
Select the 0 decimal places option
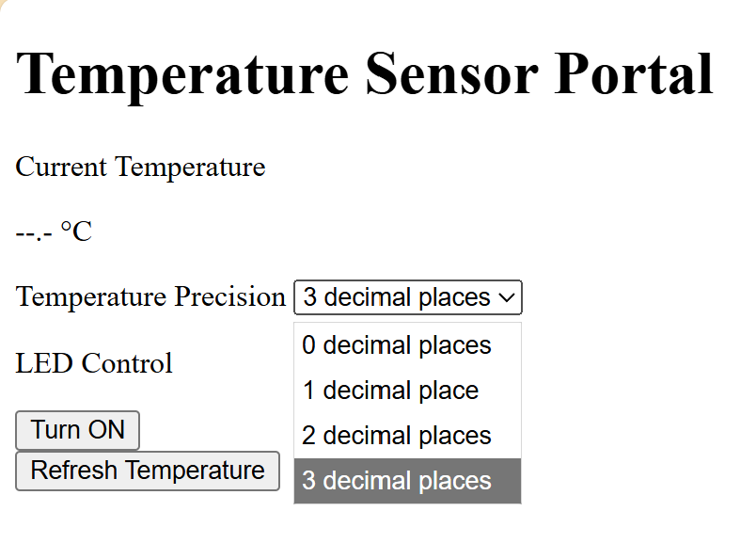tap(397, 345)
